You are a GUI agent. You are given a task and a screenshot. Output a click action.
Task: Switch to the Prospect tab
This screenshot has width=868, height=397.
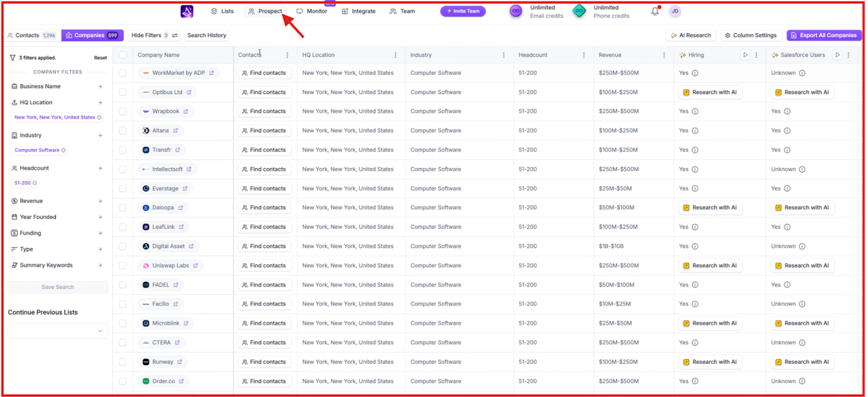pos(265,11)
